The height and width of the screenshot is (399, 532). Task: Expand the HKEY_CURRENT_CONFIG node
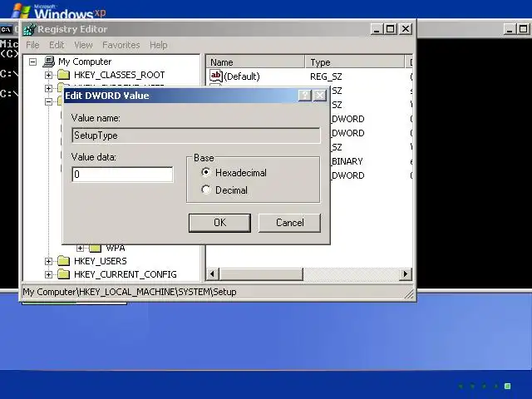(48, 274)
